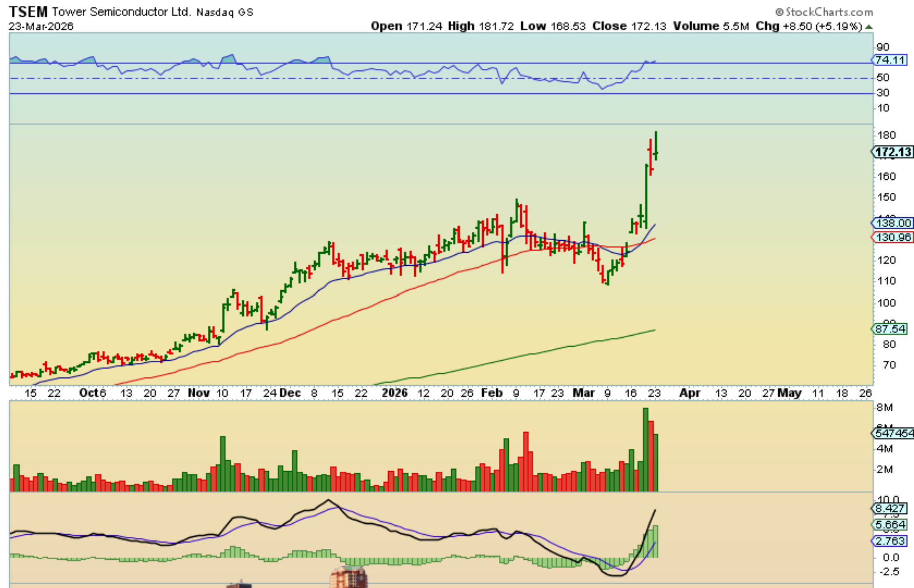Click the building thumbnail at the chart bottom
Viewport: 914px width, 588px height.
click(348, 578)
